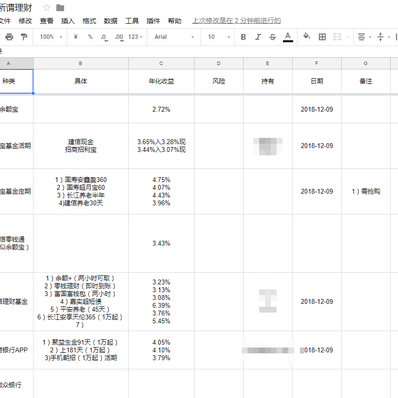Open the 帮助 menu
The width and height of the screenshot is (398, 398).
coord(175,21)
